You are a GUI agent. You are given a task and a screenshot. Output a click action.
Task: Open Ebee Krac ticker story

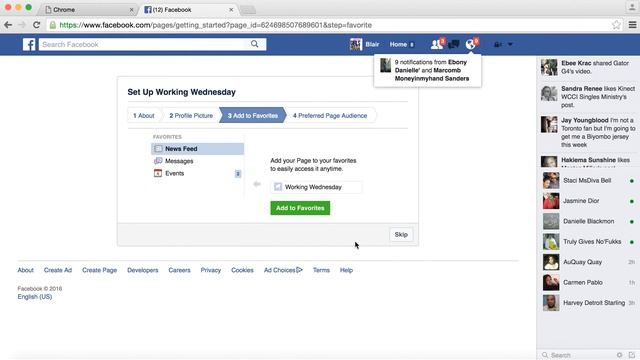point(588,67)
